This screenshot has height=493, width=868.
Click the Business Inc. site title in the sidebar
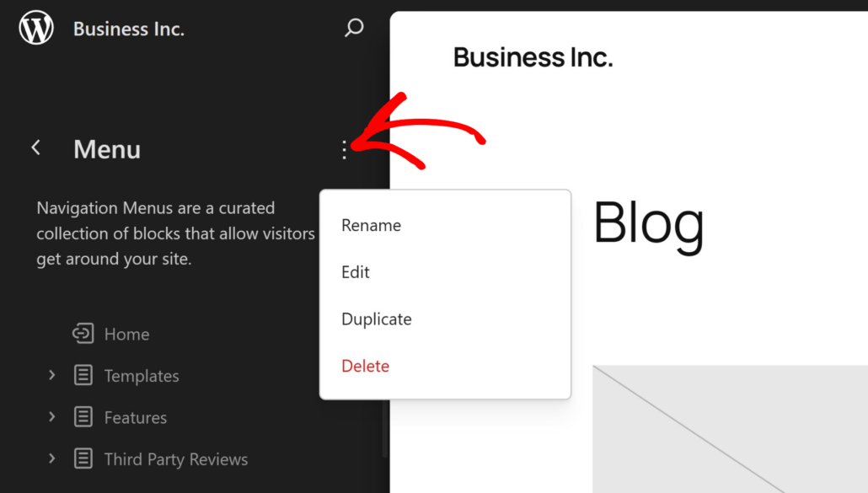(x=128, y=28)
